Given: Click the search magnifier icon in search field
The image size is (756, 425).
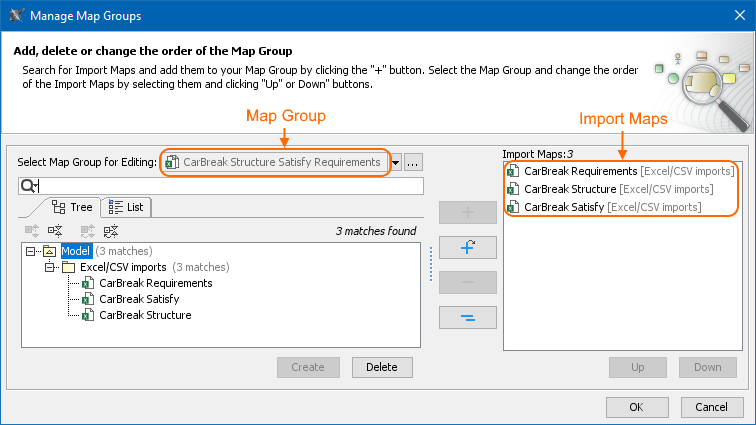Looking at the screenshot, I should tap(28, 186).
